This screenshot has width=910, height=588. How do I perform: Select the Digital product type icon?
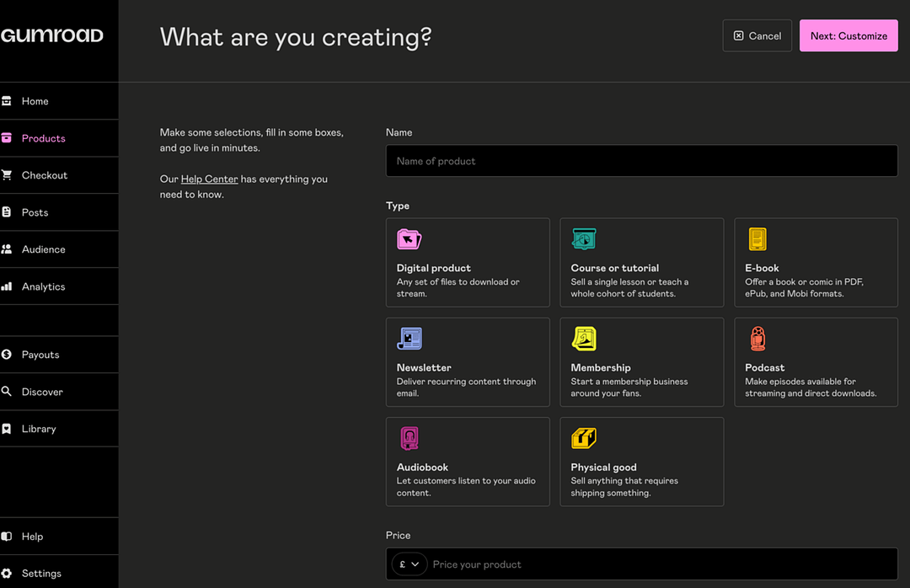click(x=409, y=239)
